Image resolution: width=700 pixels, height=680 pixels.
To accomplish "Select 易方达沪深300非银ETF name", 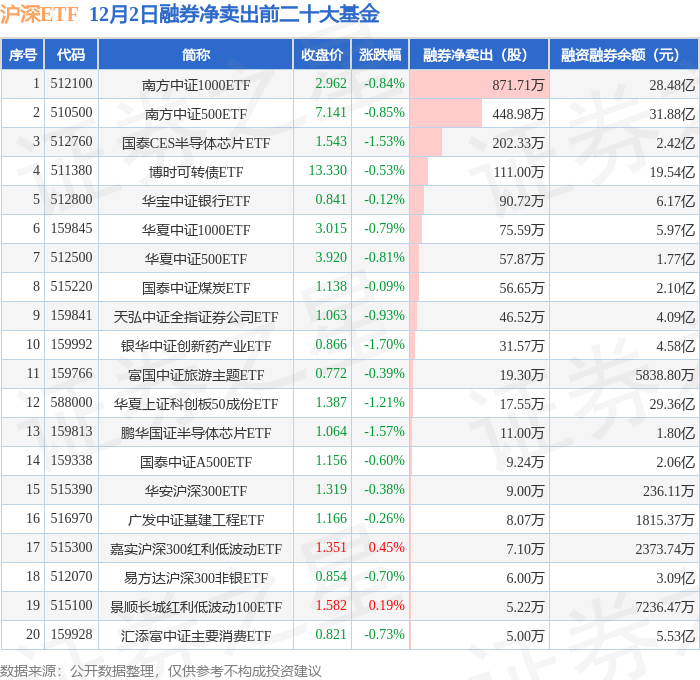I will click(196, 578).
